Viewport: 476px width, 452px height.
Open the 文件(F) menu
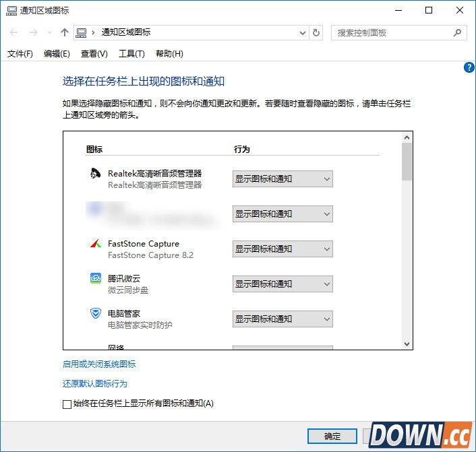coord(20,54)
